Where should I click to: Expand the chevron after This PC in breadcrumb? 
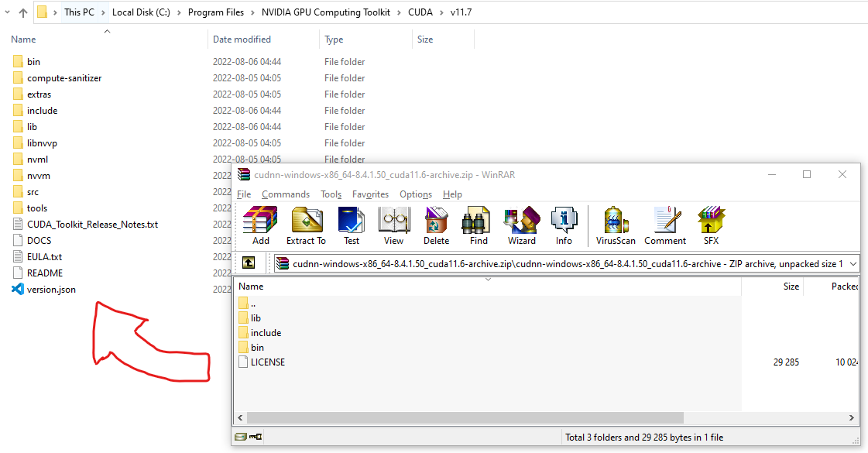[103, 12]
